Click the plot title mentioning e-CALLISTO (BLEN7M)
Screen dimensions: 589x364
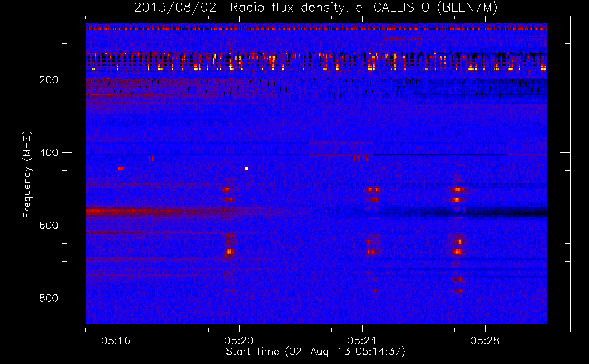click(316, 8)
